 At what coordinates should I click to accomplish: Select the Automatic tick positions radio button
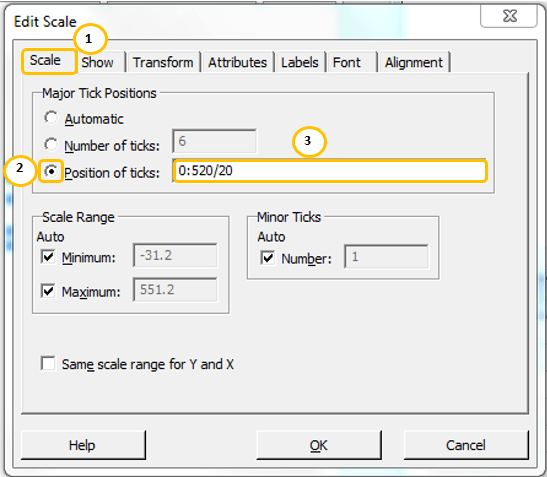51,118
